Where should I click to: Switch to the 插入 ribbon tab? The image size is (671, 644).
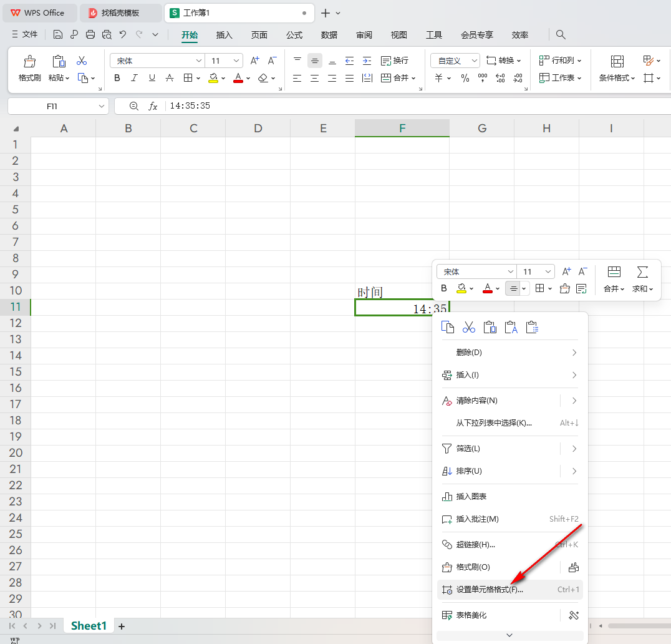[224, 35]
